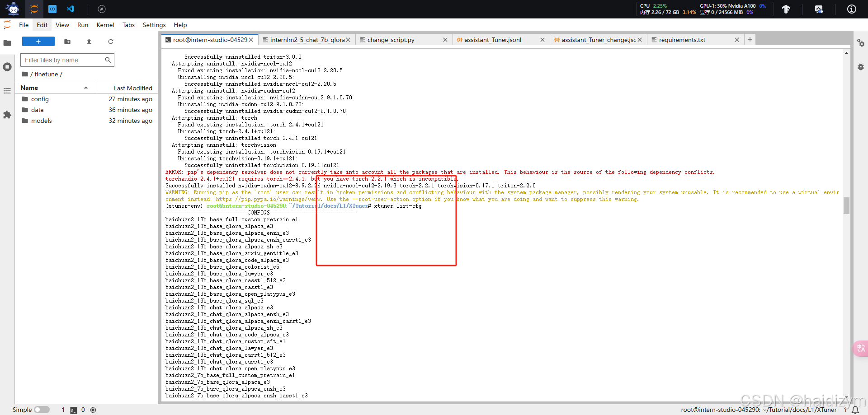Click the 'baichuan2_13b_base_full_custom_pretrain_e1' line

[231, 219]
